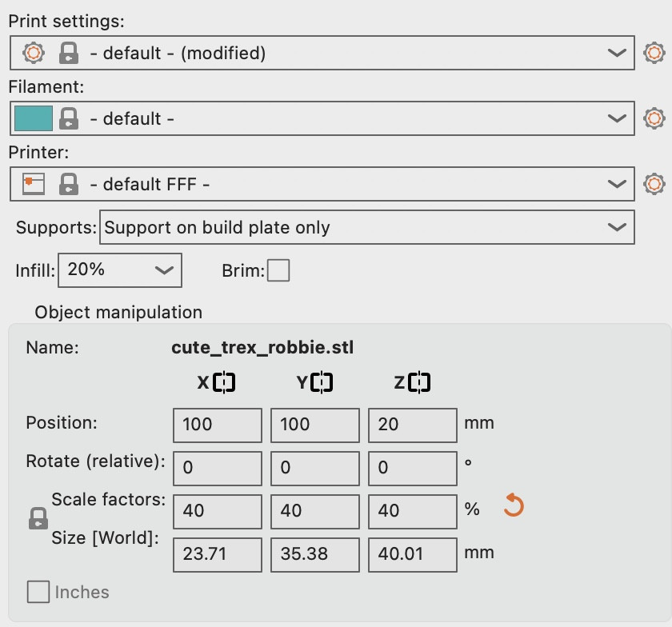Click the teal filament color swatch
The height and width of the screenshot is (627, 672).
click(x=34, y=118)
